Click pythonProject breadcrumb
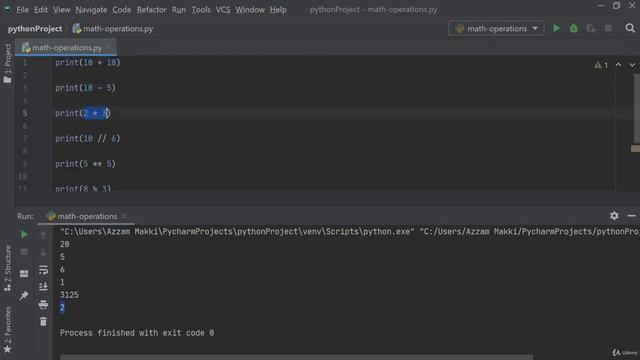The height and width of the screenshot is (360, 640). [x=35, y=29]
